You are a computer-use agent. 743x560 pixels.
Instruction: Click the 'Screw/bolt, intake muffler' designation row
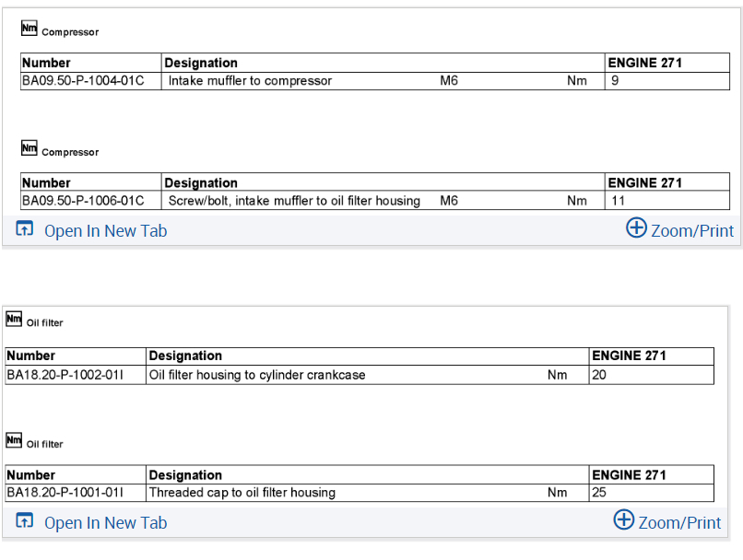pos(294,201)
